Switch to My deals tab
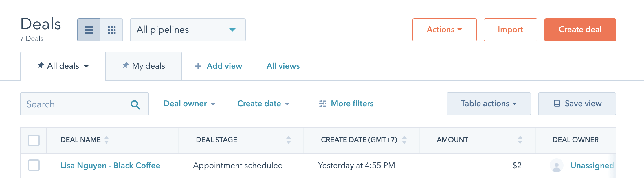 pyautogui.click(x=144, y=66)
